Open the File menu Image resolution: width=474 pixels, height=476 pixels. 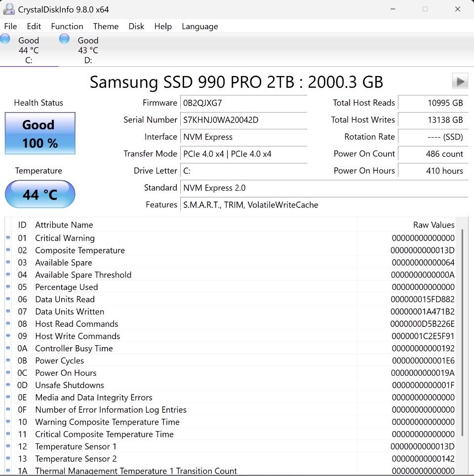[10, 27]
